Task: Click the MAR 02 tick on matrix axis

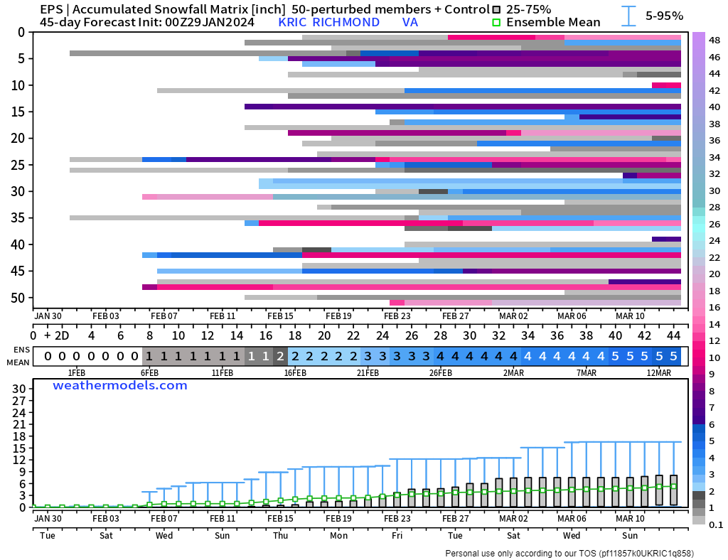Action: [x=513, y=316]
